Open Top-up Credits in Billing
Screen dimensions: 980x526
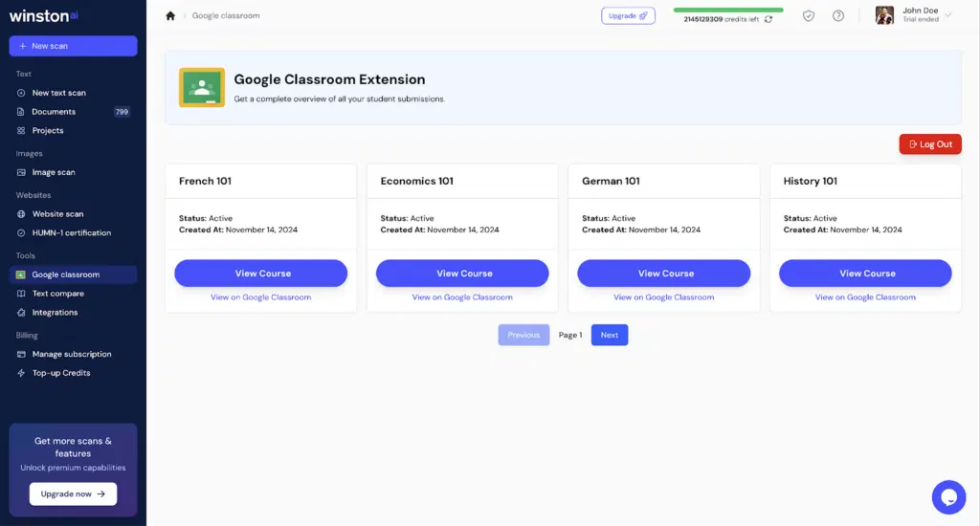coord(61,373)
